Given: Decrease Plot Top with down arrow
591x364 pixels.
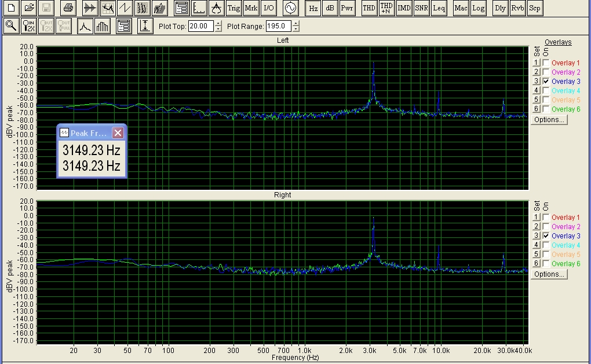Looking at the screenshot, I should (x=218, y=29).
